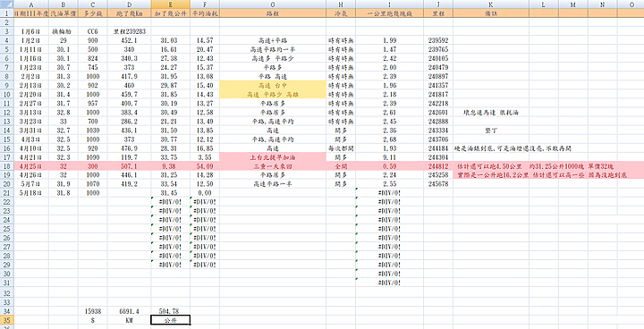Click the cell '里程239283'
The height and width of the screenshot is (329, 644).
(x=130, y=31)
